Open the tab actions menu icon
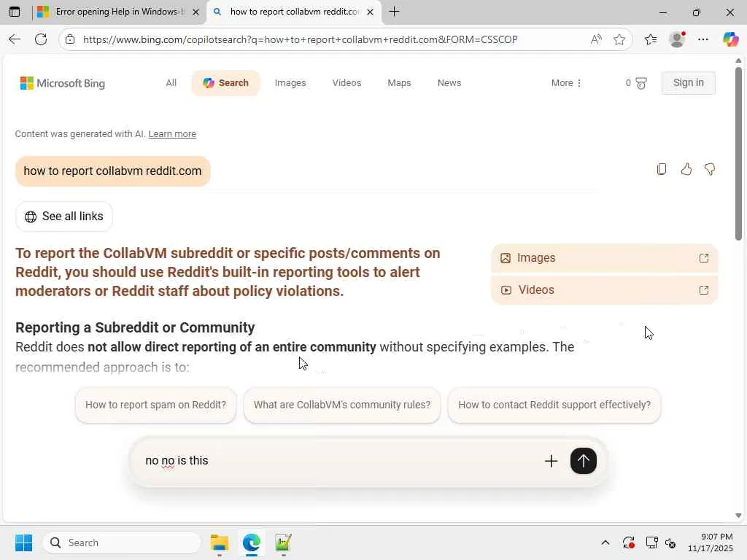This screenshot has height=560, width=747. click(x=15, y=12)
